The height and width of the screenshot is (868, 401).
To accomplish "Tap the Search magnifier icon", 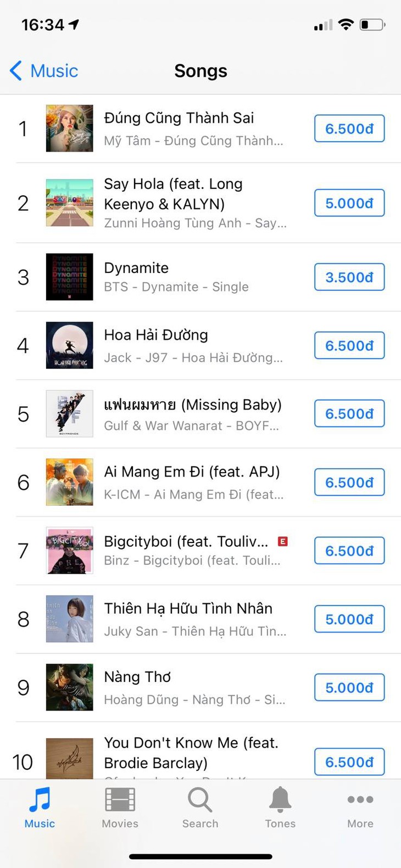I will [200, 799].
